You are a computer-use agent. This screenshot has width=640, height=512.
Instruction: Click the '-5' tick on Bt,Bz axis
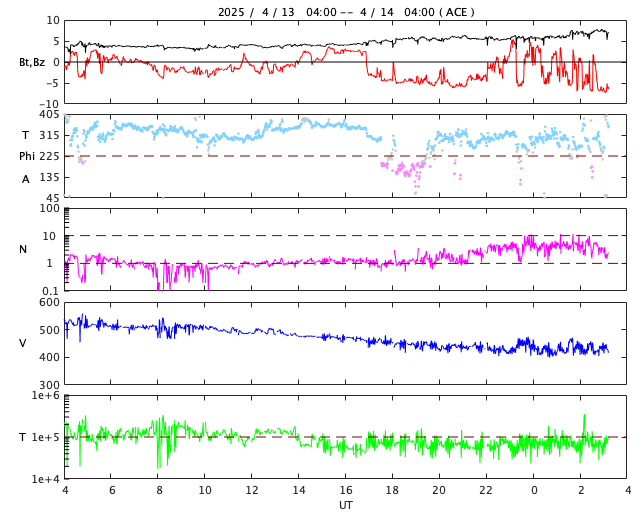[54, 83]
